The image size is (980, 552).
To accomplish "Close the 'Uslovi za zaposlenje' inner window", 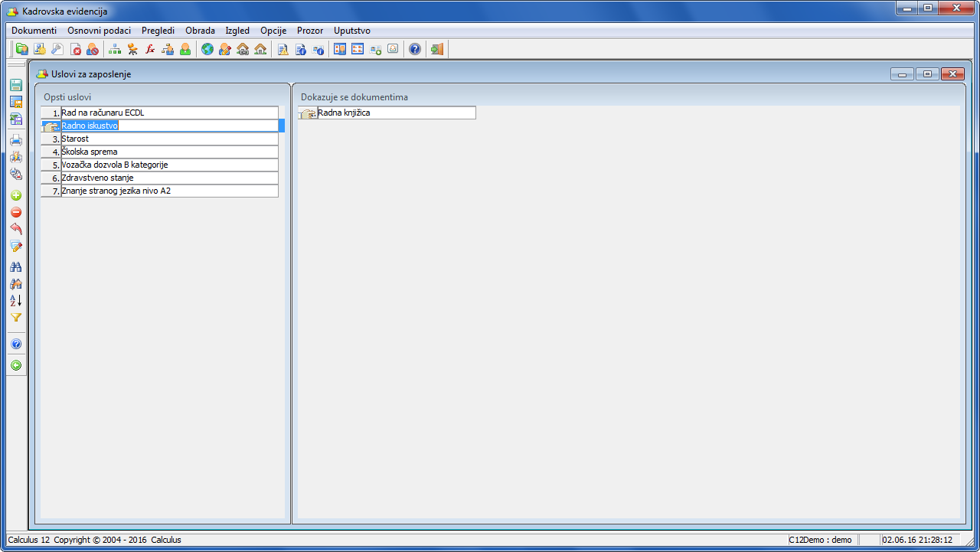I will pyautogui.click(x=952, y=74).
